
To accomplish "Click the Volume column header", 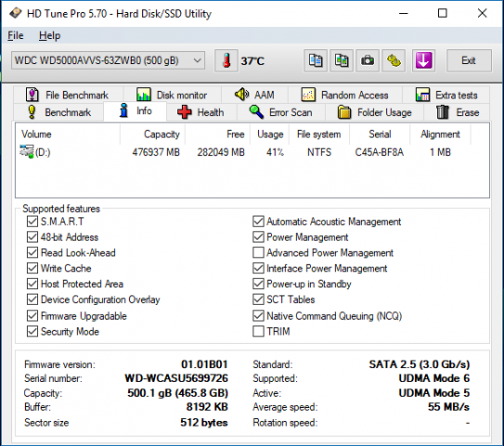I will click(68, 134).
